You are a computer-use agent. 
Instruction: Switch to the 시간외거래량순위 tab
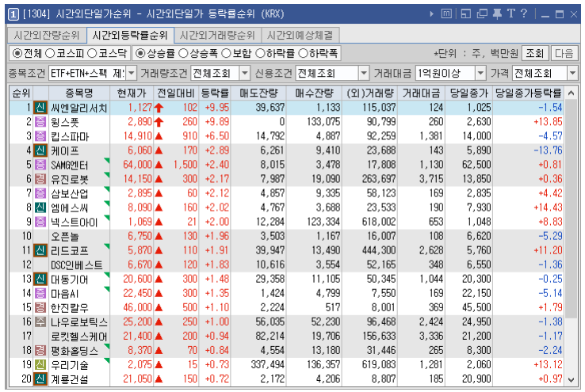217,36
